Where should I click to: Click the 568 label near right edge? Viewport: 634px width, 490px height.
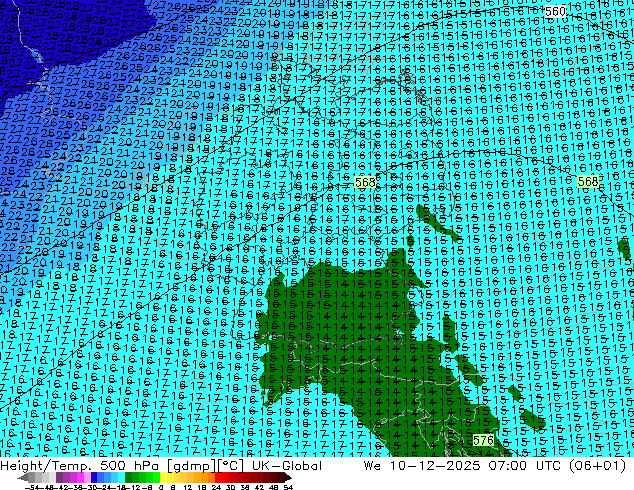588,182
